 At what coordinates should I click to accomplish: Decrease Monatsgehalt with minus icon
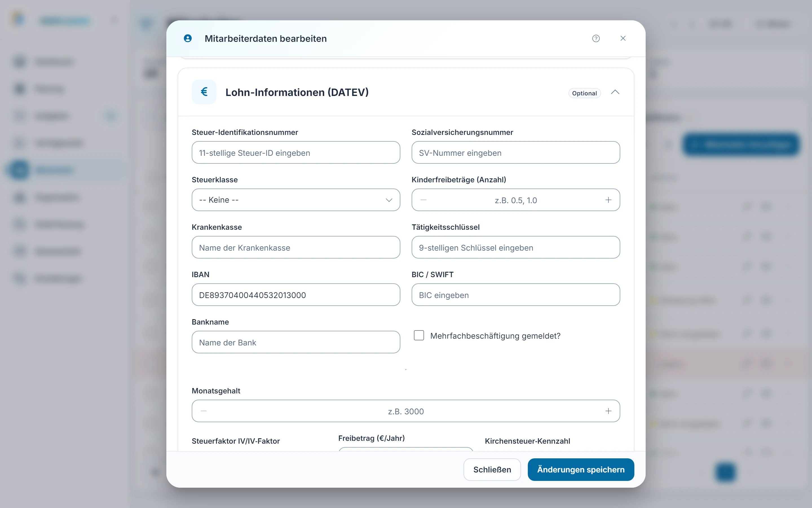(x=204, y=411)
